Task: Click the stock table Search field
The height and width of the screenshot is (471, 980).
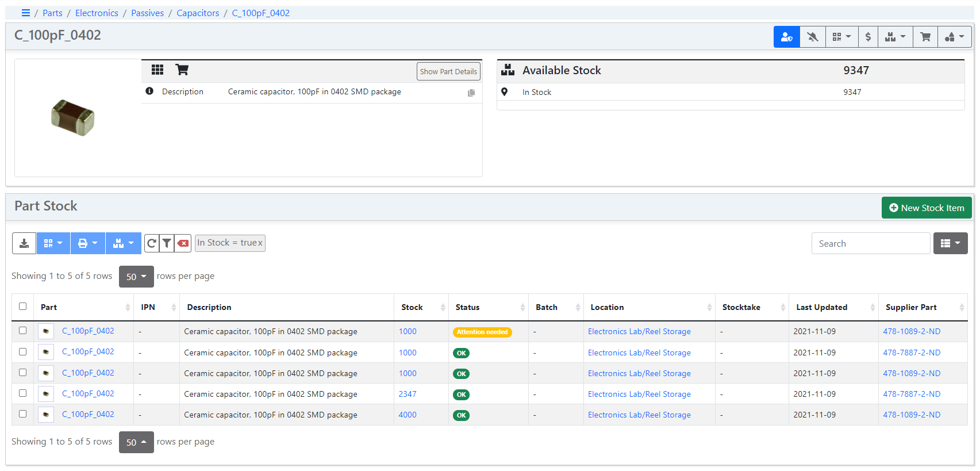Action: pos(870,243)
